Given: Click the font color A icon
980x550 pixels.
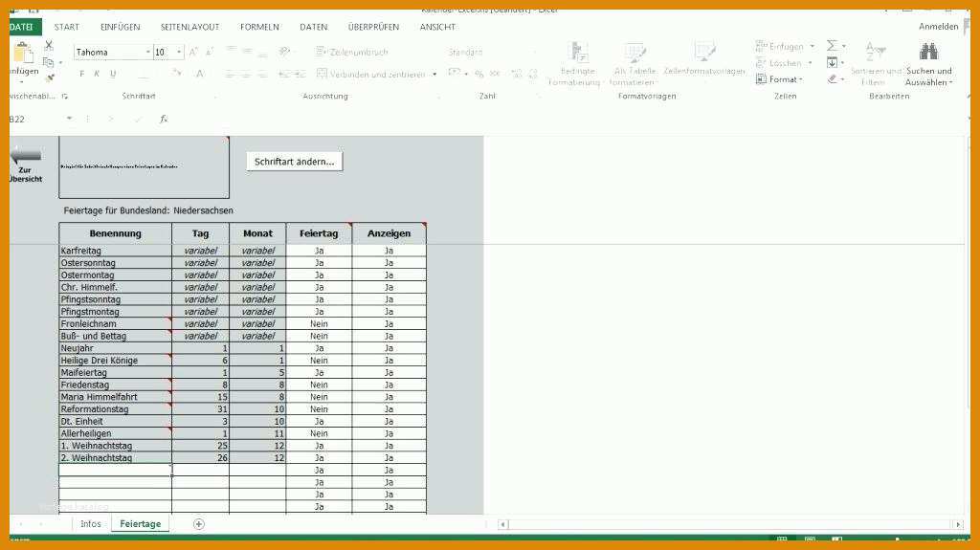Looking at the screenshot, I should (x=199, y=74).
